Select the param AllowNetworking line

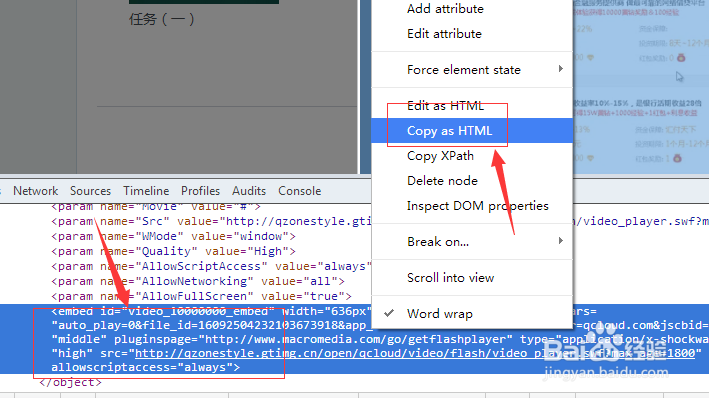coord(198,281)
